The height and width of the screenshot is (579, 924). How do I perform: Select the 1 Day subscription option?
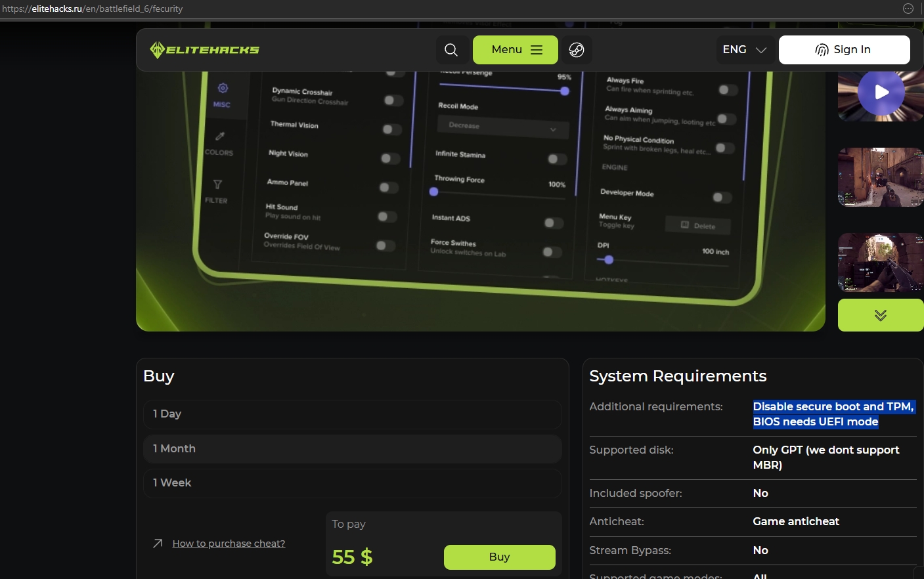[x=352, y=414]
